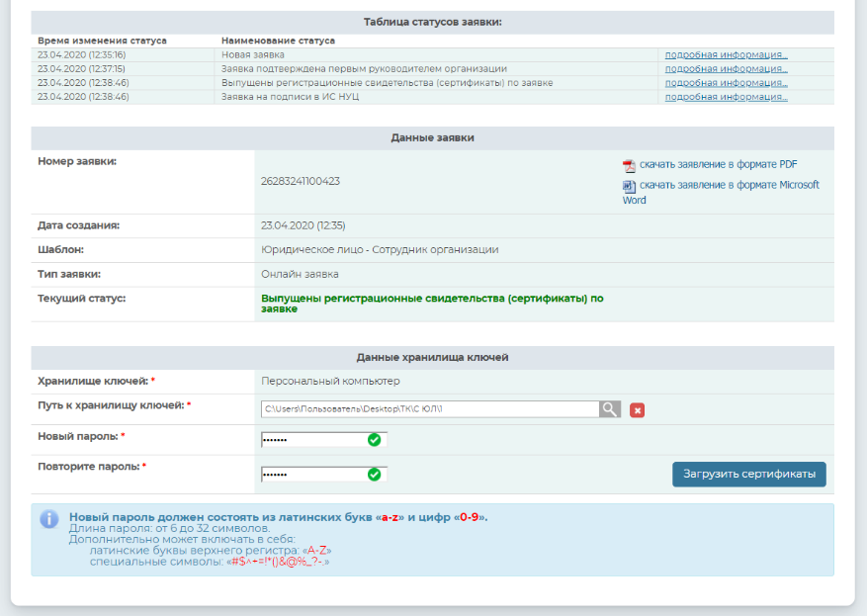Open details for Заявка на подписи в ИС НУЦ
The image size is (867, 616).
click(726, 97)
